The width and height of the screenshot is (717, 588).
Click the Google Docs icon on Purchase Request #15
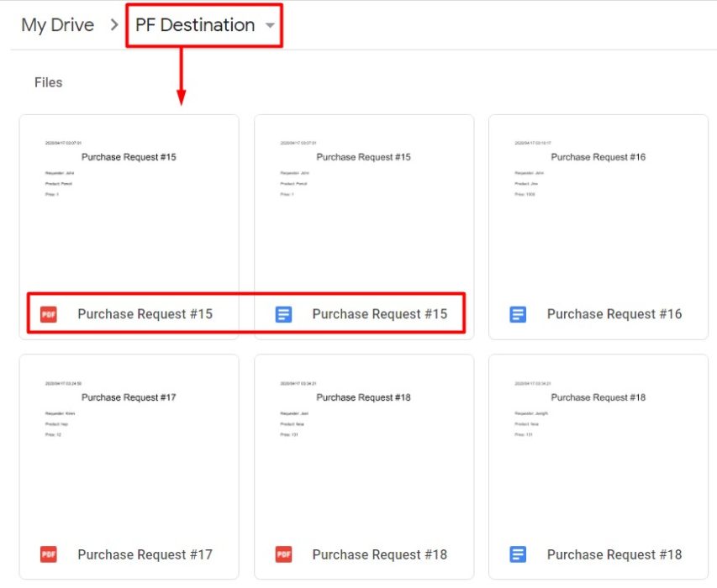pyautogui.click(x=283, y=313)
